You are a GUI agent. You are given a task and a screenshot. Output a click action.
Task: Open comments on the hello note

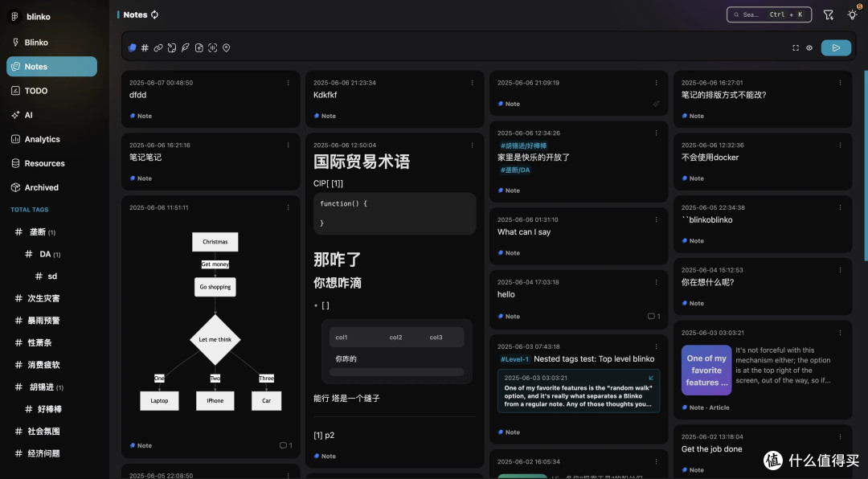653,316
